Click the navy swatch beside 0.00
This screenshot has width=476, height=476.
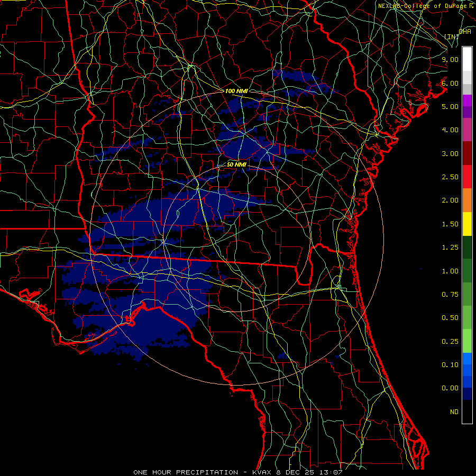point(467,393)
